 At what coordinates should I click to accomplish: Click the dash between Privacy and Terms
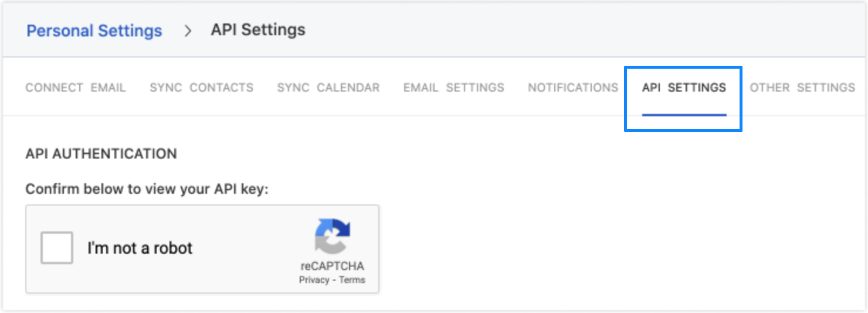334,280
